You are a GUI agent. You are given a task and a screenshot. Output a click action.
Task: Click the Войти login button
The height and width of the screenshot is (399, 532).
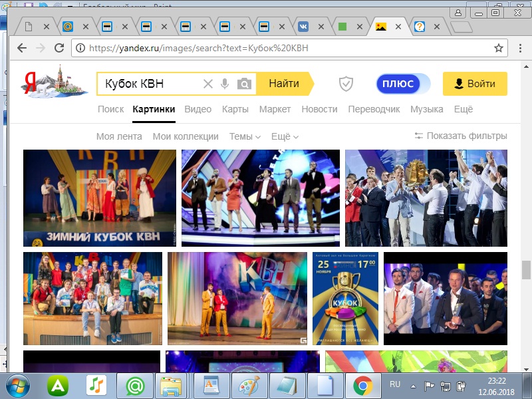click(x=475, y=84)
